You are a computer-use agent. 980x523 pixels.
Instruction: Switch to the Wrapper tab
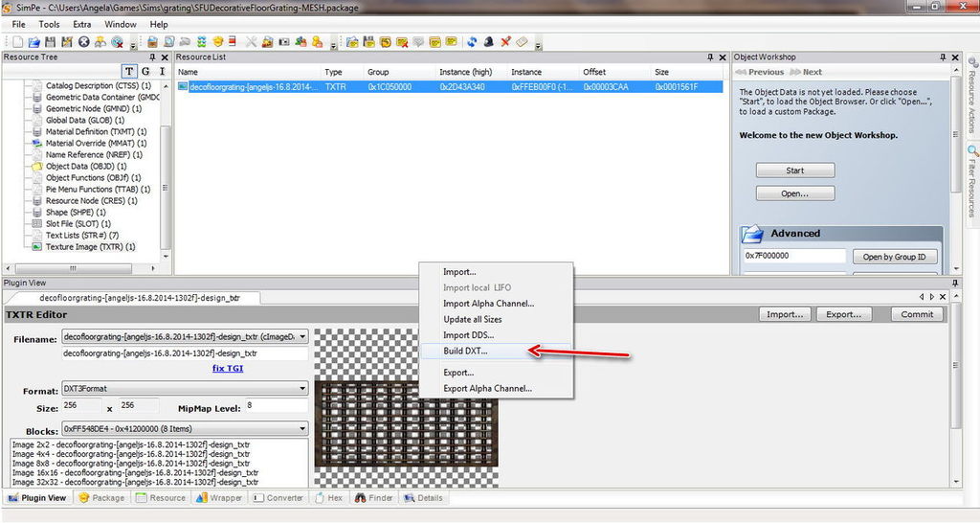point(219,498)
